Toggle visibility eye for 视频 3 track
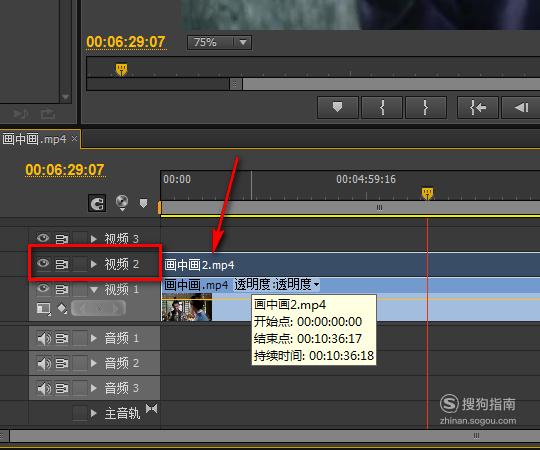Image resolution: width=540 pixels, height=450 pixels. pos(43,238)
